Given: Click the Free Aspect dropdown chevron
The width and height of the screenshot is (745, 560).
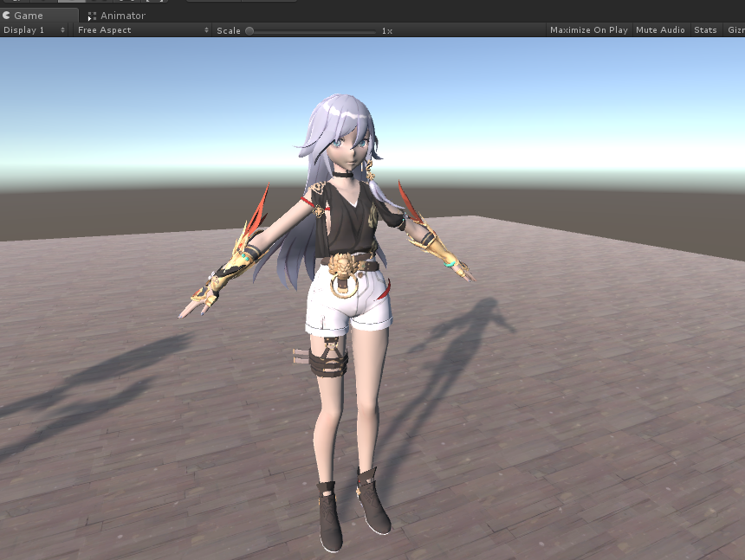Looking at the screenshot, I should point(205,29).
